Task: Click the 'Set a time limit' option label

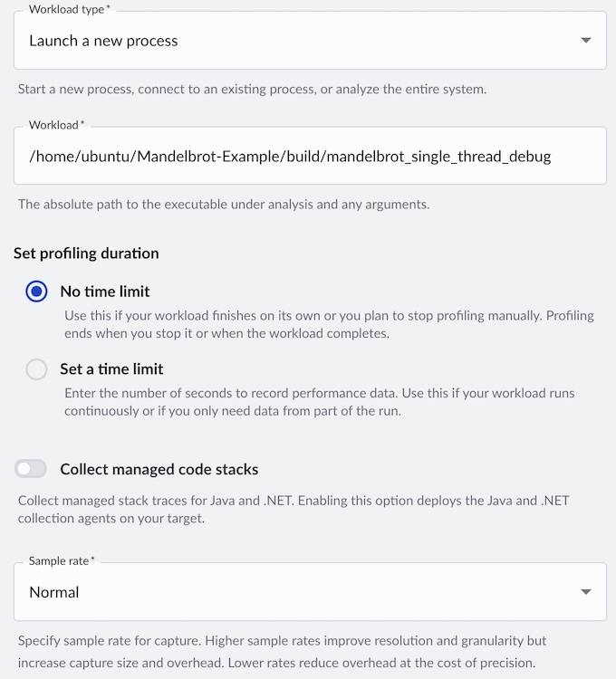Action: (111, 369)
